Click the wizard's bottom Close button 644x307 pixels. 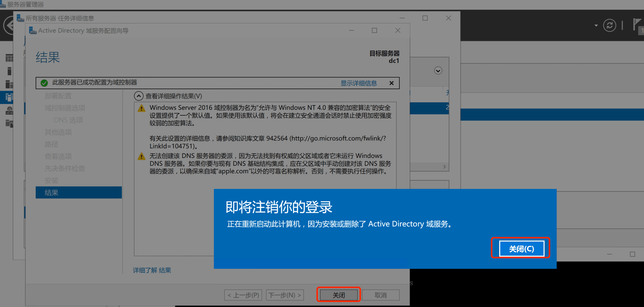pyautogui.click(x=338, y=295)
